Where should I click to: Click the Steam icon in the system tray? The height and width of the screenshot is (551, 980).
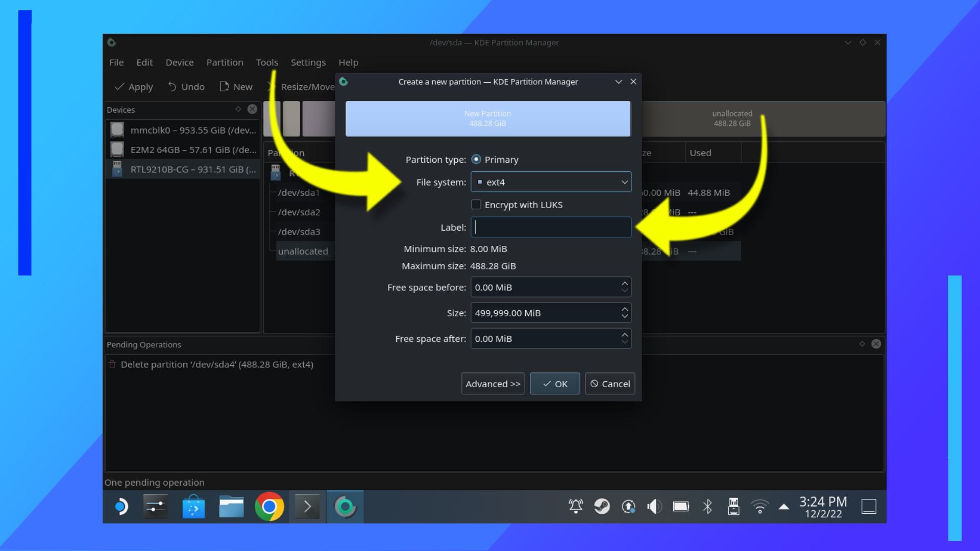602,507
